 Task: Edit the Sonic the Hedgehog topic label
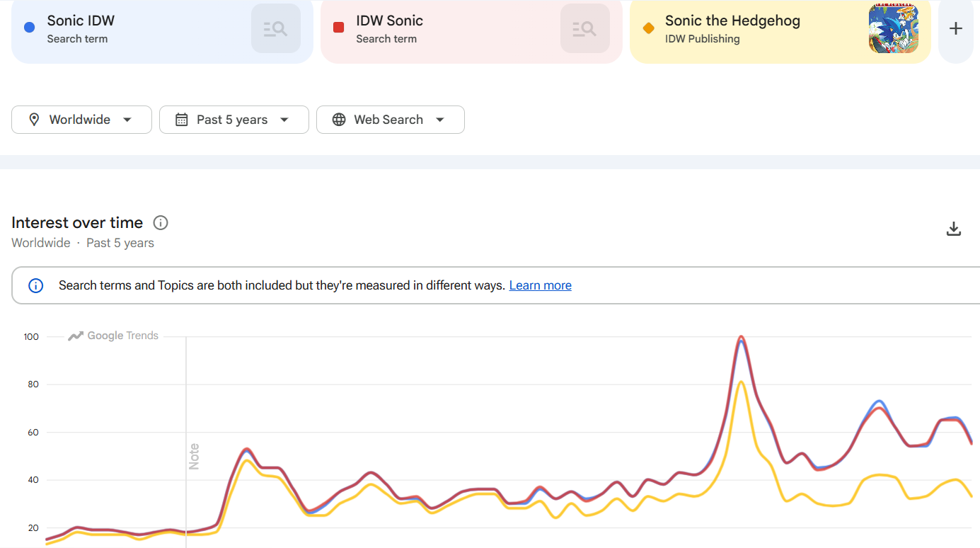pos(732,21)
